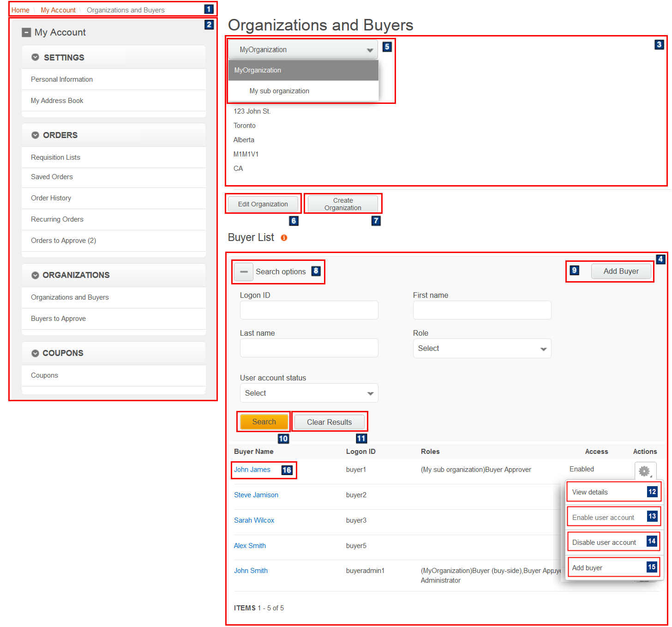This screenshot has width=672, height=627.
Task: Open the User account status dropdown
Action: click(308, 393)
